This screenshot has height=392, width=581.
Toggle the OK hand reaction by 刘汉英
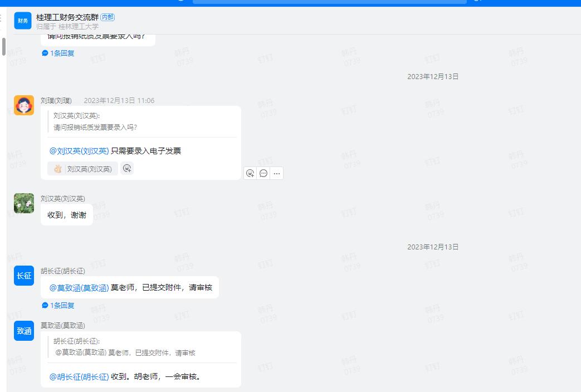(x=82, y=169)
